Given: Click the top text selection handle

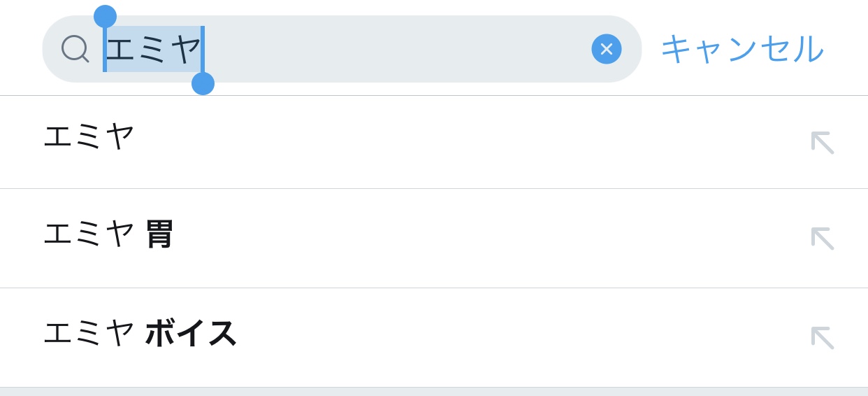Looking at the screenshot, I should [105, 16].
